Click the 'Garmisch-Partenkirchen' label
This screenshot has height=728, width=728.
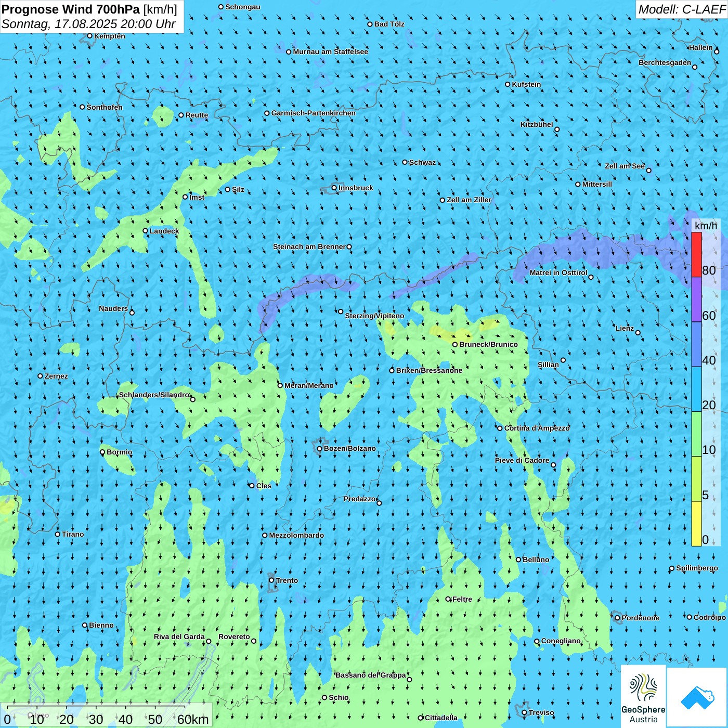[314, 113]
